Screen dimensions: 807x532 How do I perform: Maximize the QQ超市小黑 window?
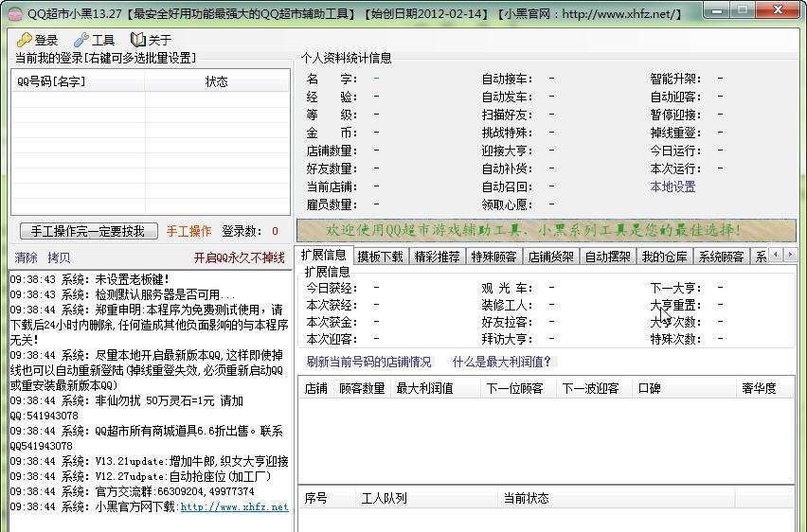(743, 9)
